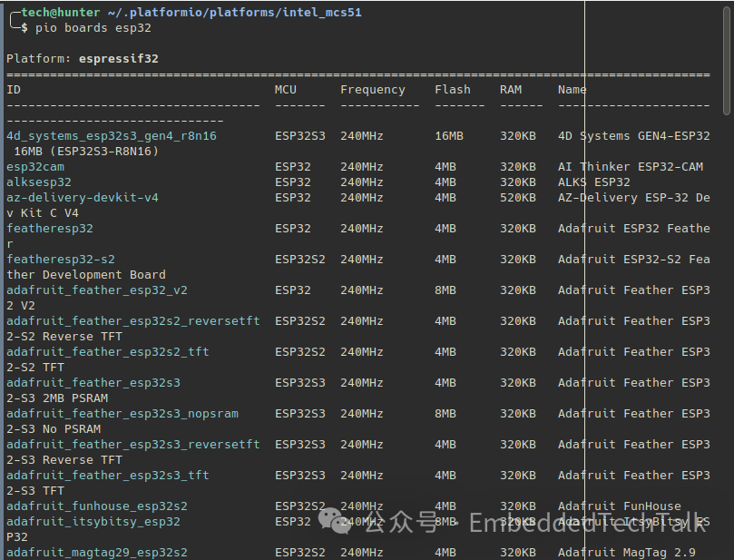This screenshot has height=560, width=734.
Task: Click the 'RAM' column header
Action: 511,90
